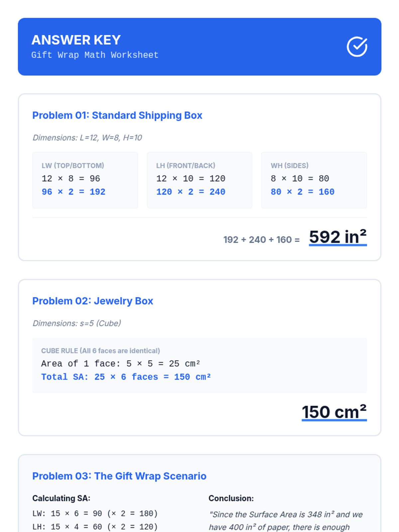Select the 592 in² final answer
Screen dimensions: 399x532
pos(337,237)
